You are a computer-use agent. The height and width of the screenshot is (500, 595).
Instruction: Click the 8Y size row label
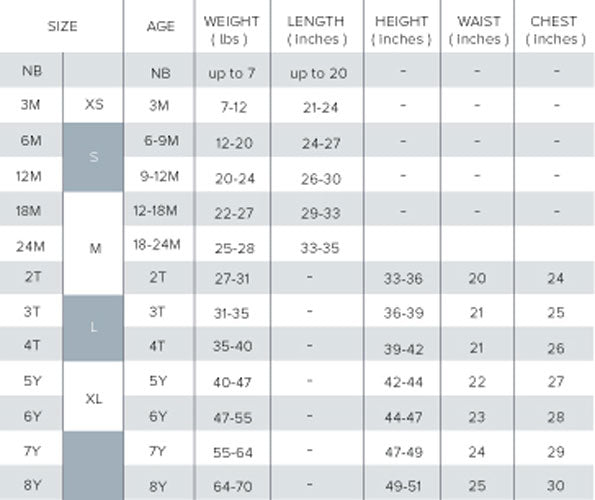pyautogui.click(x=32, y=485)
